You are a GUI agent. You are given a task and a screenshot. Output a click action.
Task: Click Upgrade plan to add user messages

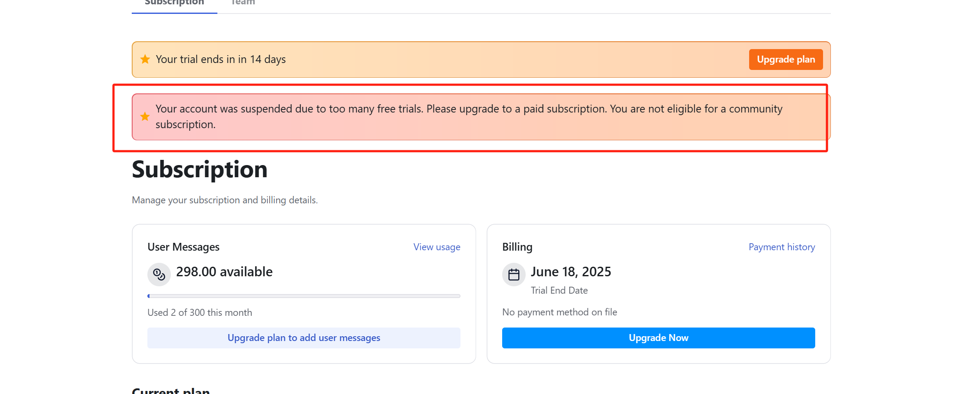click(x=304, y=338)
